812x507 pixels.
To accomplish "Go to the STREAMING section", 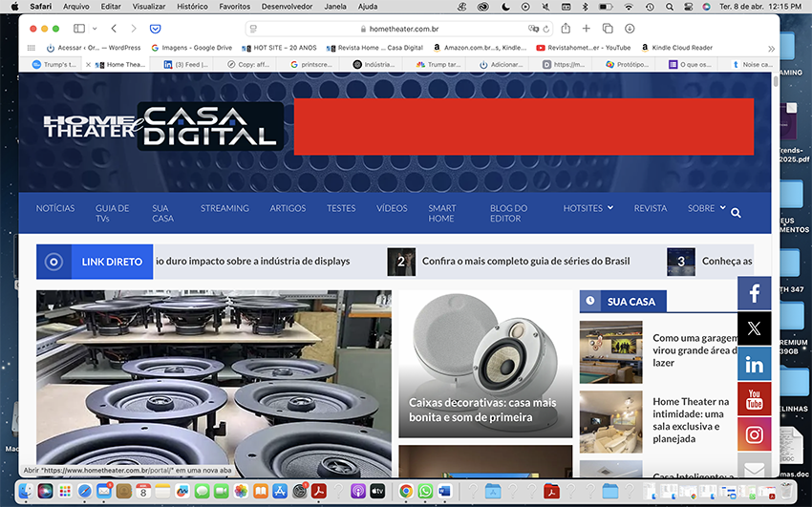I will click(x=224, y=208).
